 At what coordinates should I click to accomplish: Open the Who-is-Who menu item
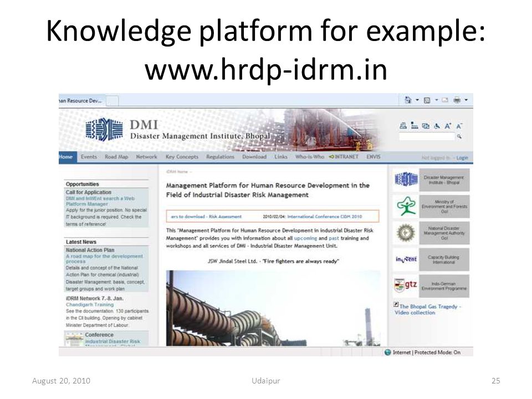pyautogui.click(x=309, y=157)
